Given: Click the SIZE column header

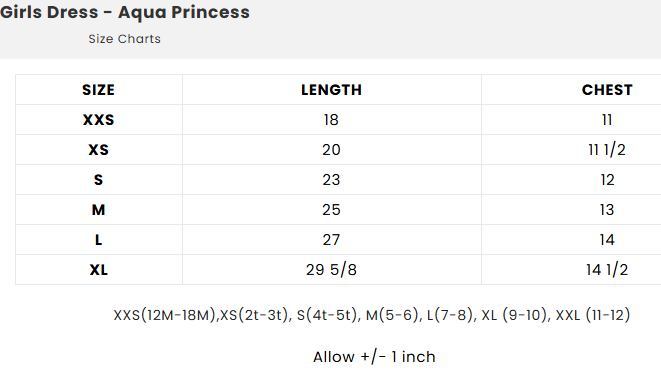Looking at the screenshot, I should 98,90.
